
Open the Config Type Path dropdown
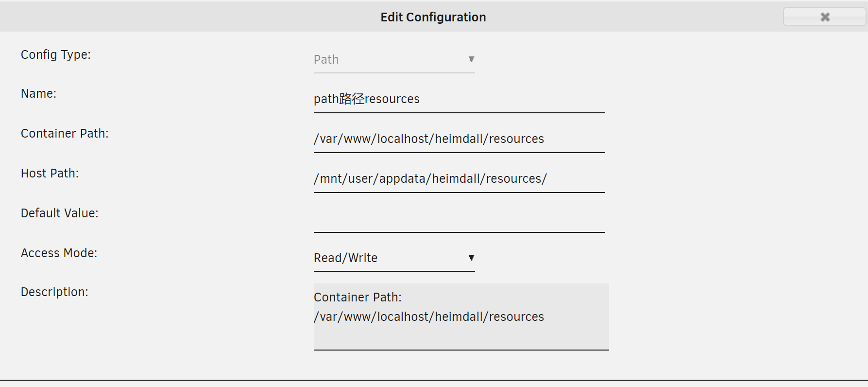[x=394, y=60]
